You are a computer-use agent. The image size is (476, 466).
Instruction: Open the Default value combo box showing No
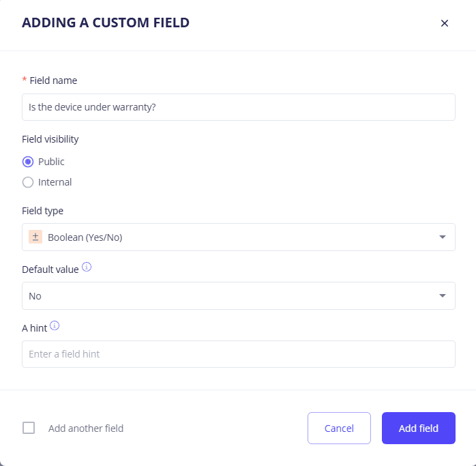click(232, 296)
